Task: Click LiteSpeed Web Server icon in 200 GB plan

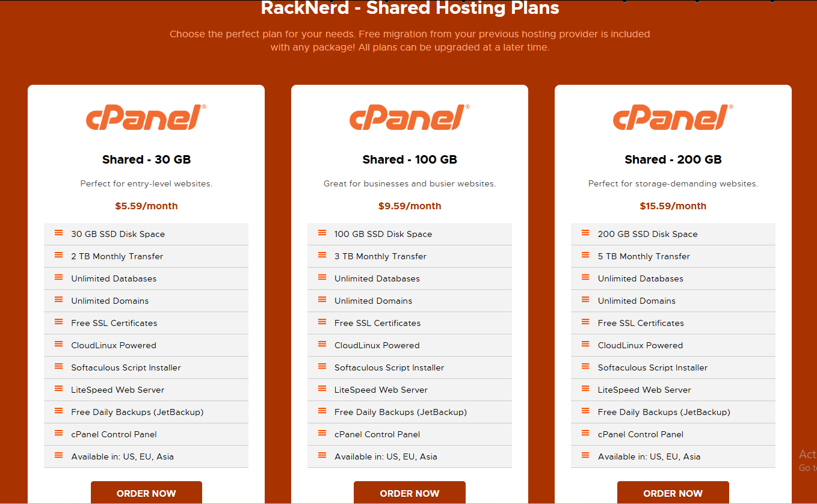Action: tap(586, 389)
